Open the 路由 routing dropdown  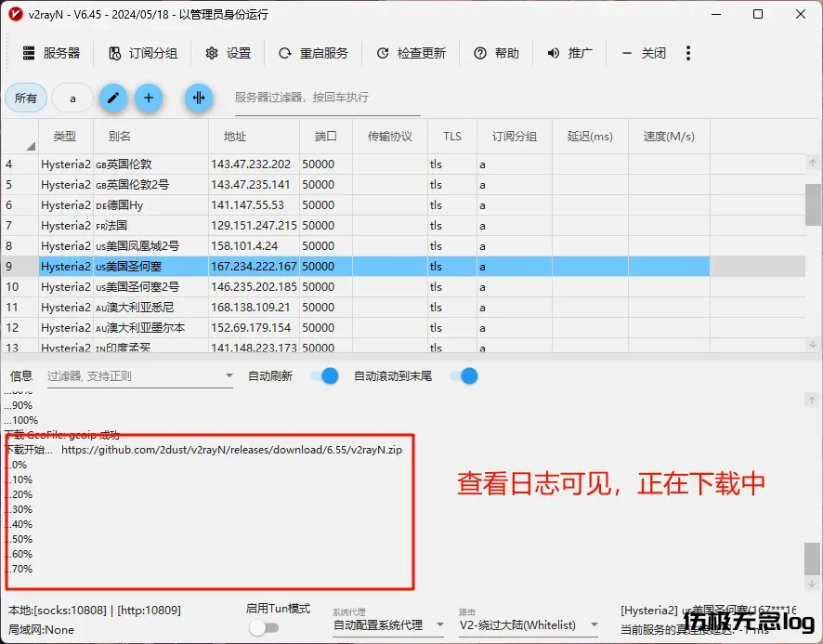(x=529, y=625)
